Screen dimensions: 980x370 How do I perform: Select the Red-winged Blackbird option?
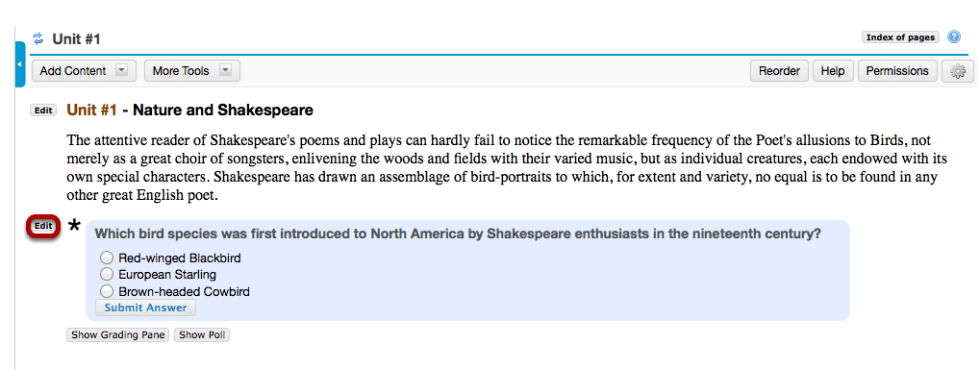107,258
